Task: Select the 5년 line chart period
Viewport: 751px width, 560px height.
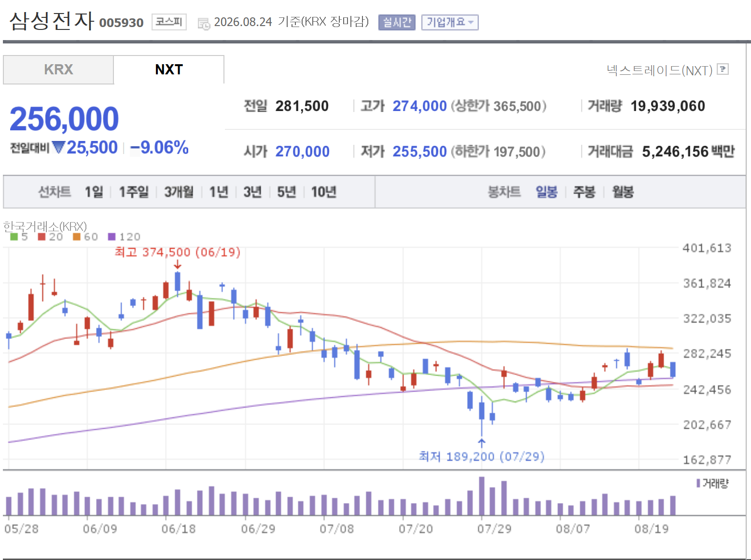Action: 286,192
